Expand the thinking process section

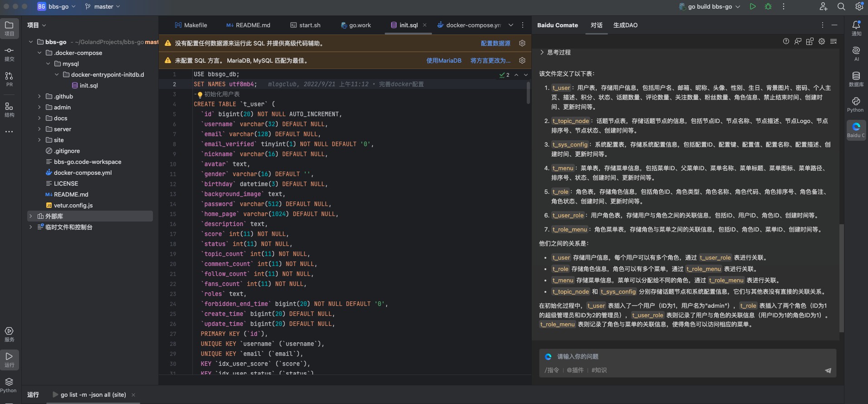[x=542, y=52]
